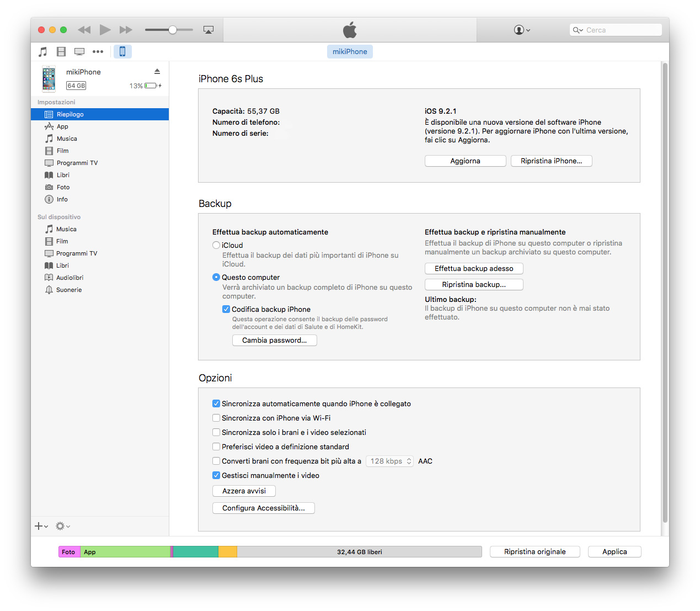Click the AirPlay icon in the toolbar

click(x=209, y=30)
